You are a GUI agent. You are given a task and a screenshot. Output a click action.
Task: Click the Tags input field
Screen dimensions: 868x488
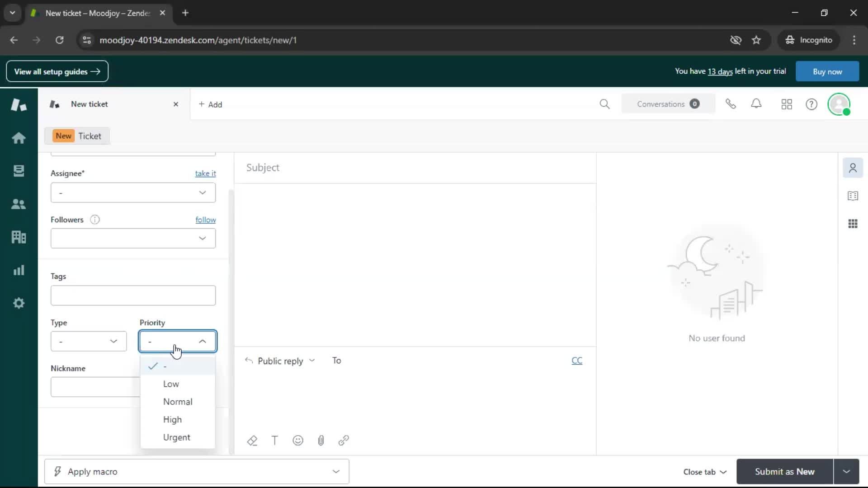coord(133,296)
